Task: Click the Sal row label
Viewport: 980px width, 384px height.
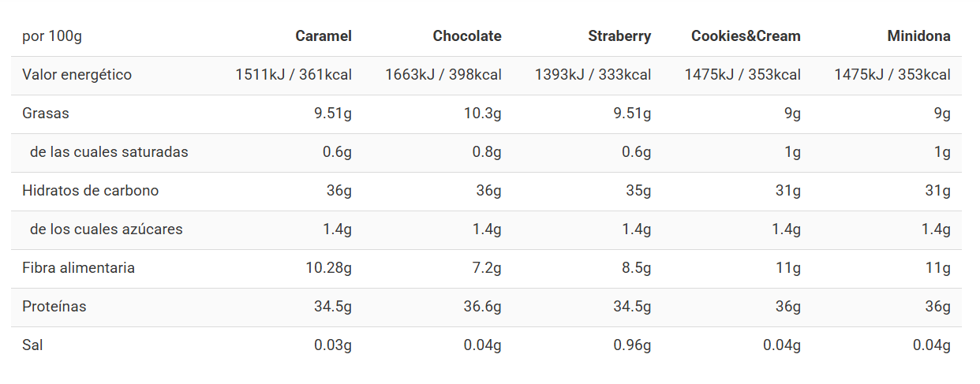Action: pyautogui.click(x=32, y=345)
